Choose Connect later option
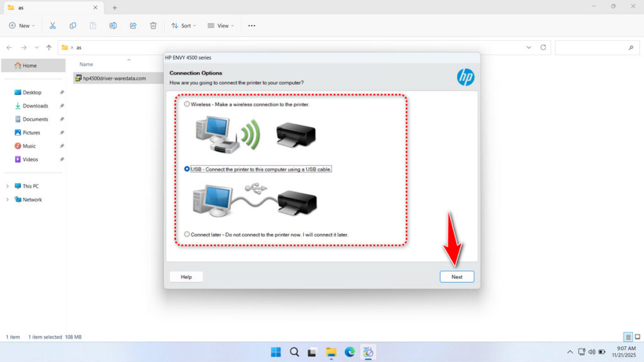Screen dimensions: 644x362 (187, 234)
